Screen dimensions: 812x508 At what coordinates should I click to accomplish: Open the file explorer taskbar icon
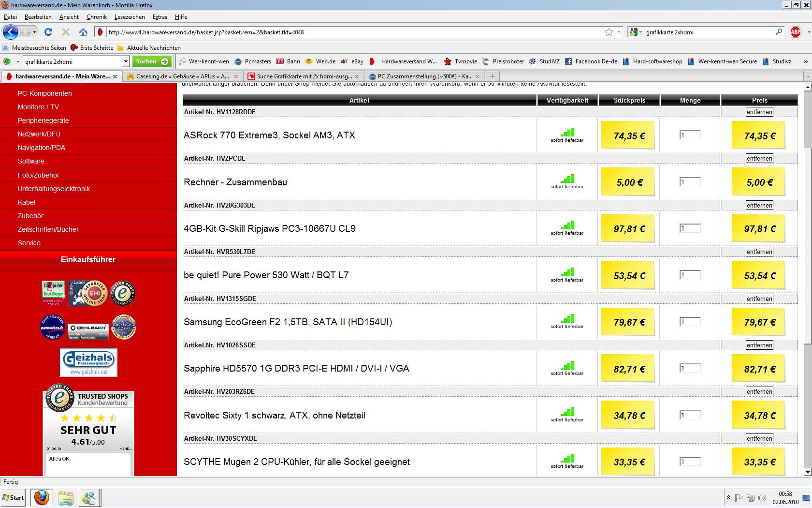65,498
